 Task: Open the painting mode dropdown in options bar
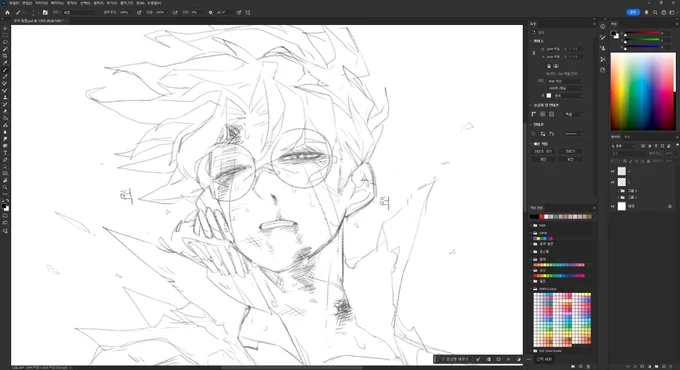(81, 13)
